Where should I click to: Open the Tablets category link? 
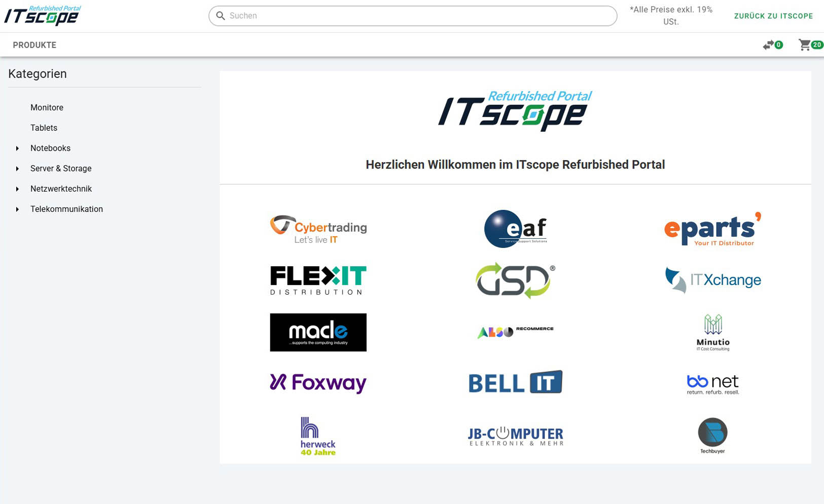[x=44, y=128]
